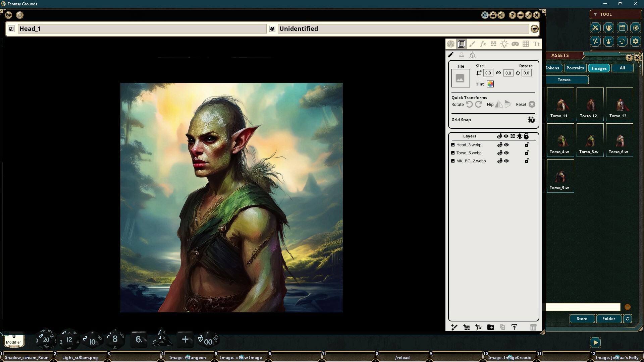Viewport: 644px width, 362px height.
Task: Delete the selected layer using the trash icon
Action: click(x=533, y=327)
